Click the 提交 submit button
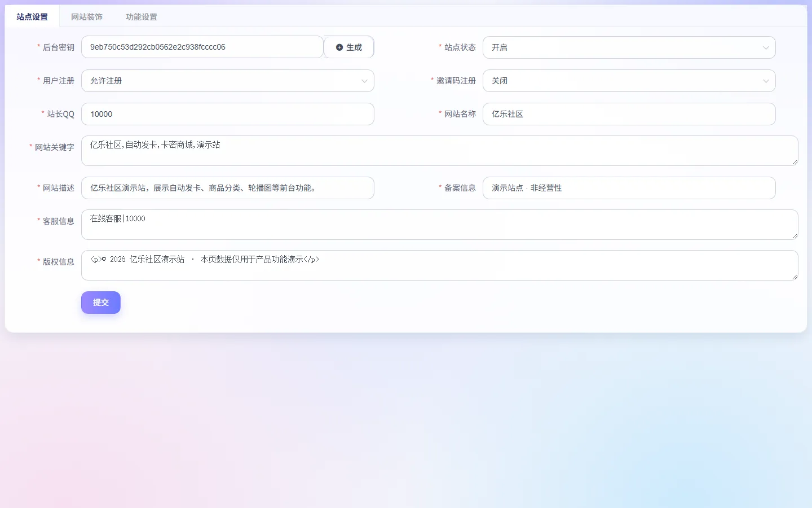 (101, 303)
